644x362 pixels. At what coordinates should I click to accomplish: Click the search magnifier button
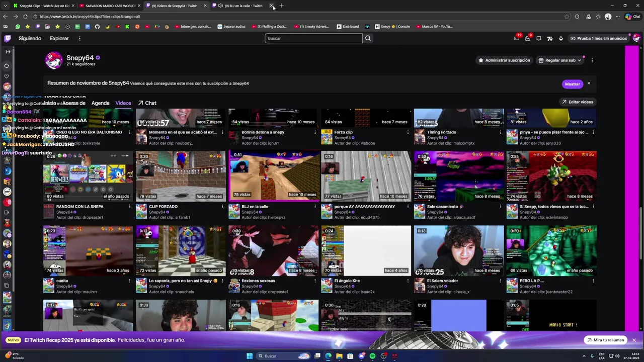coord(368,38)
